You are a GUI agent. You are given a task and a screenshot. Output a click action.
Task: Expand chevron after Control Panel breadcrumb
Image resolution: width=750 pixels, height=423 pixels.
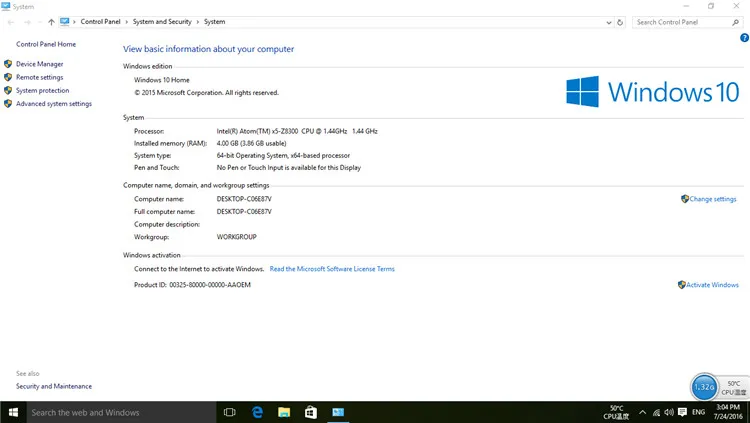click(x=127, y=22)
